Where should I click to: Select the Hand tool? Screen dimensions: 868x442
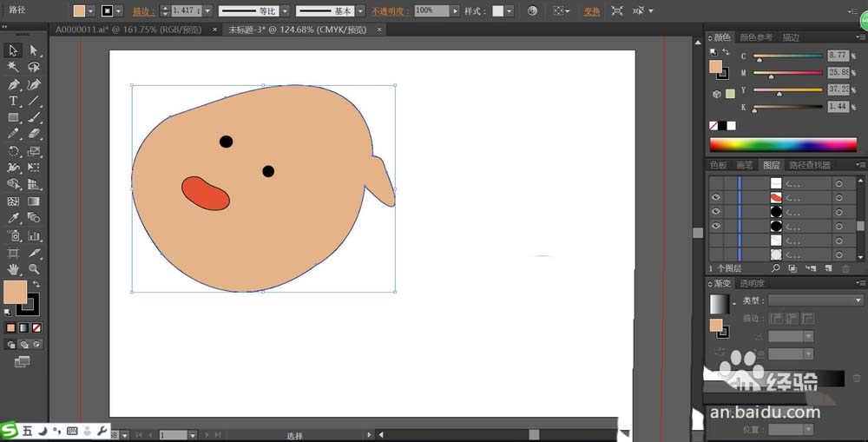click(x=13, y=269)
